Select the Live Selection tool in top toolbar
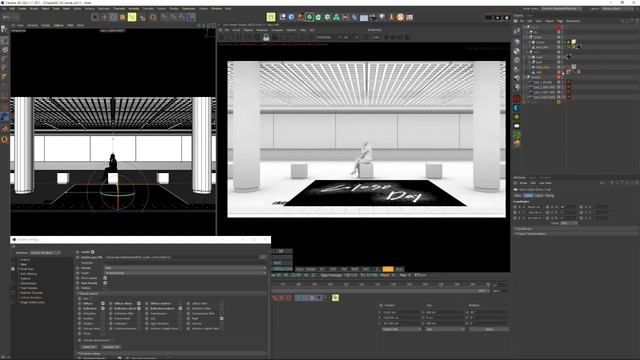Viewport: 640px width, 360px height. point(95,17)
